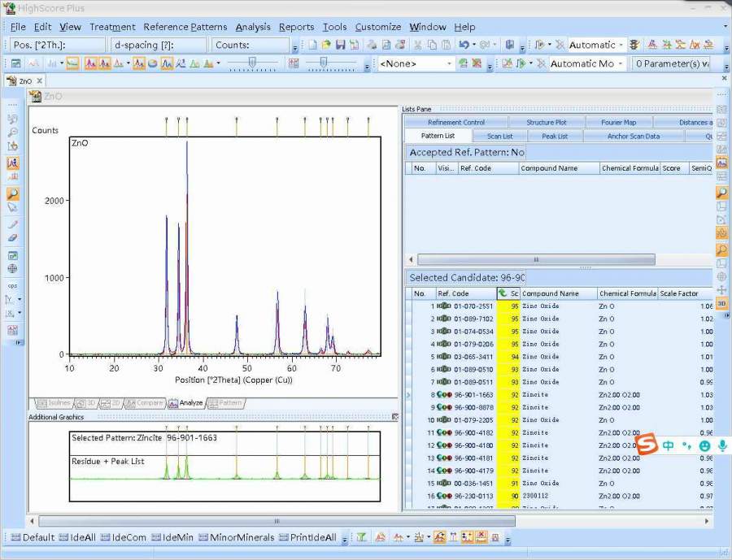Switch to the Peak List tab
The height and width of the screenshot is (560, 732).
tap(555, 137)
